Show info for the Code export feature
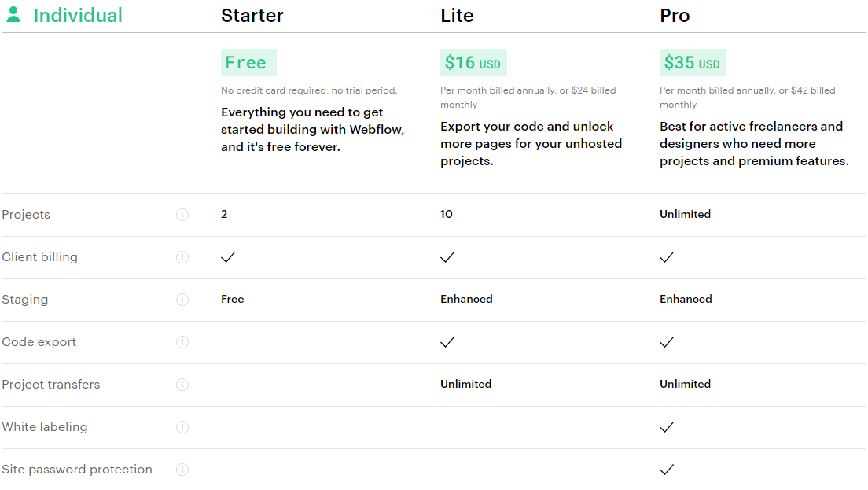 [182, 342]
